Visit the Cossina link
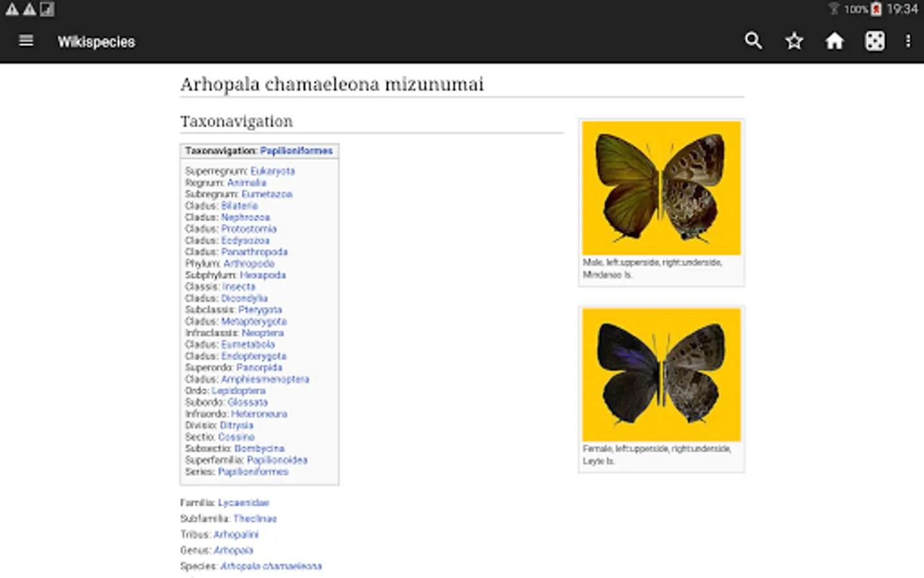The height and width of the screenshot is (578, 924). [x=236, y=437]
